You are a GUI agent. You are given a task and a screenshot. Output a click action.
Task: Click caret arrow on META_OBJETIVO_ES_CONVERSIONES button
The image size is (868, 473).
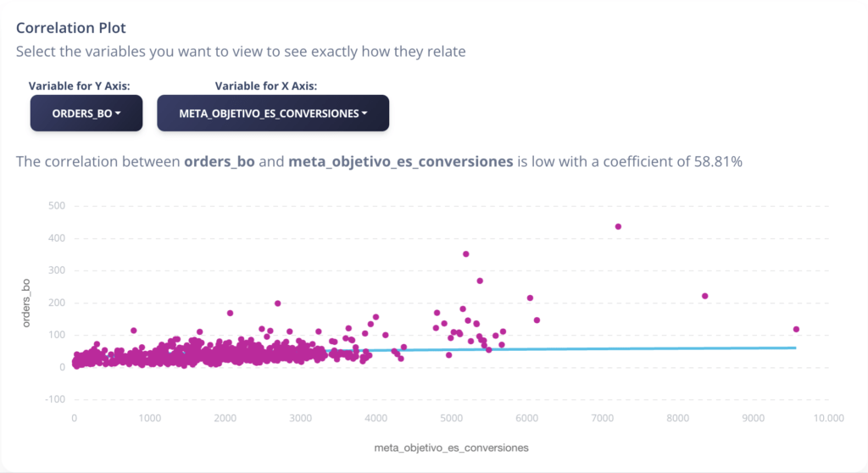(364, 113)
